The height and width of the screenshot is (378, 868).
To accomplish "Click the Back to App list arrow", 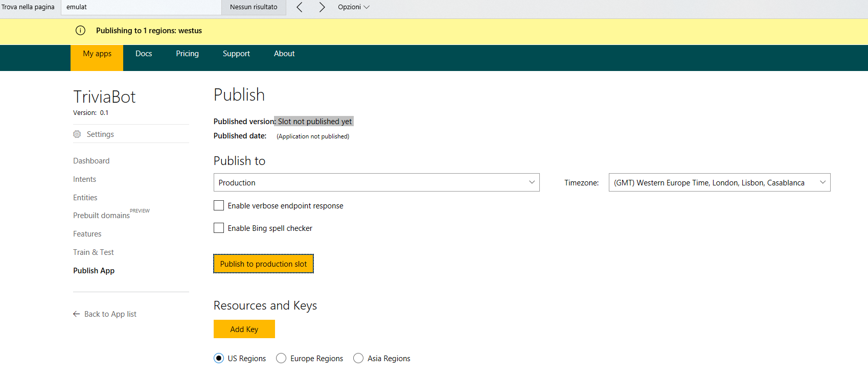I will (x=77, y=314).
